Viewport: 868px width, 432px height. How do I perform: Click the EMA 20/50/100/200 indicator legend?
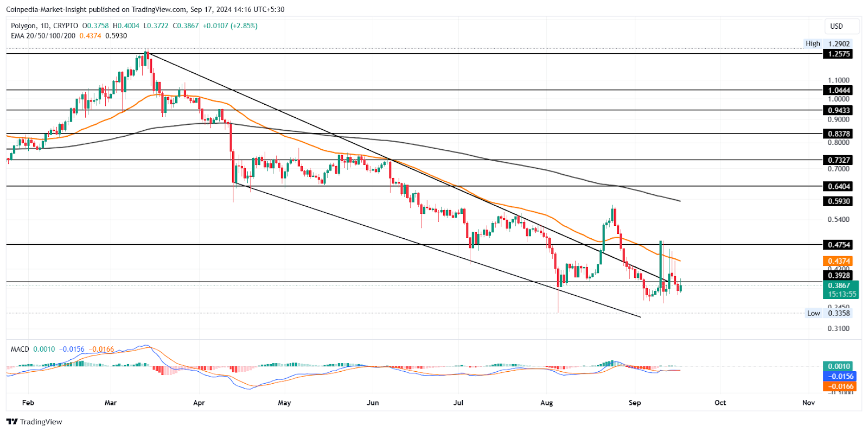[x=43, y=35]
